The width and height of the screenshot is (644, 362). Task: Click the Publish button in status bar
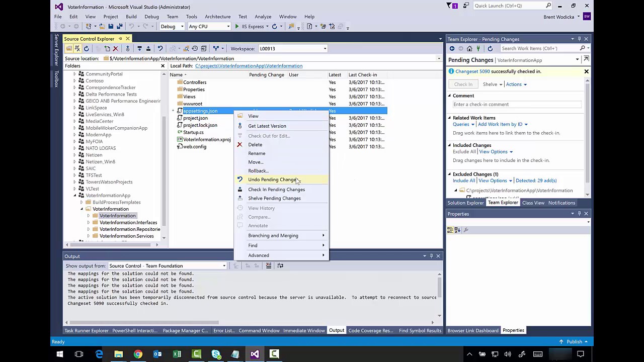click(x=574, y=342)
